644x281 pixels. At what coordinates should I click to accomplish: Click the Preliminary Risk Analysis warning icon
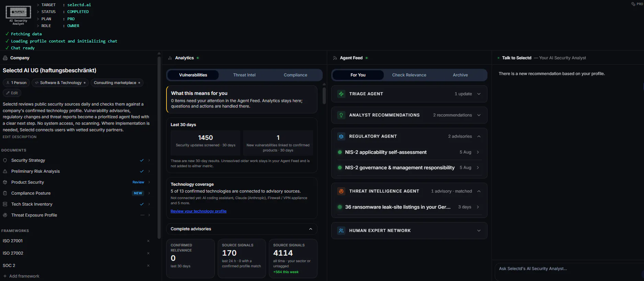click(5, 171)
